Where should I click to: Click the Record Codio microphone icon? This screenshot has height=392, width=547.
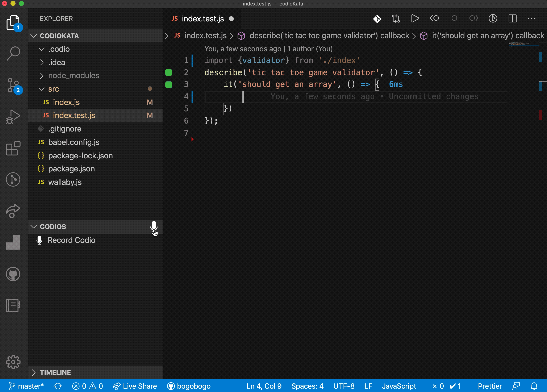[x=39, y=240]
